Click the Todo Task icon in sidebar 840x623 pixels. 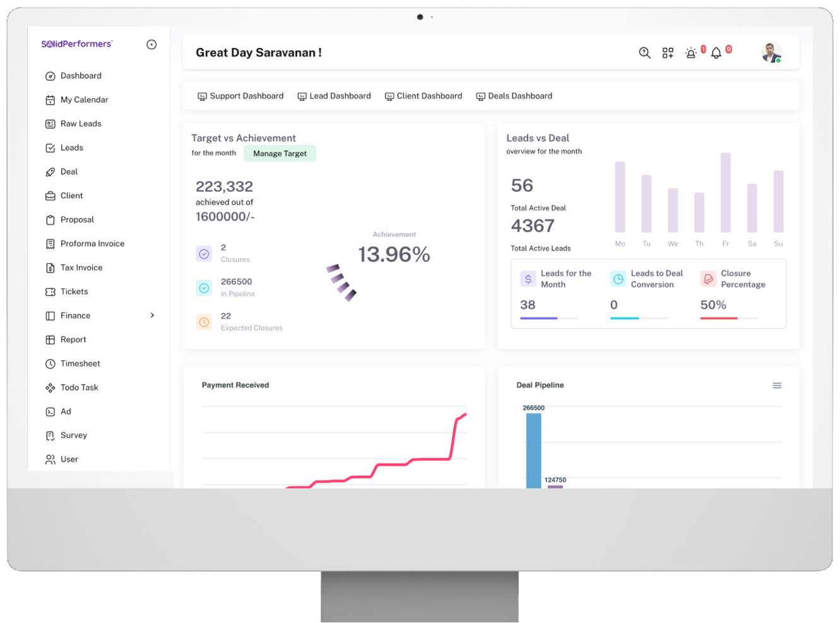pyautogui.click(x=50, y=388)
